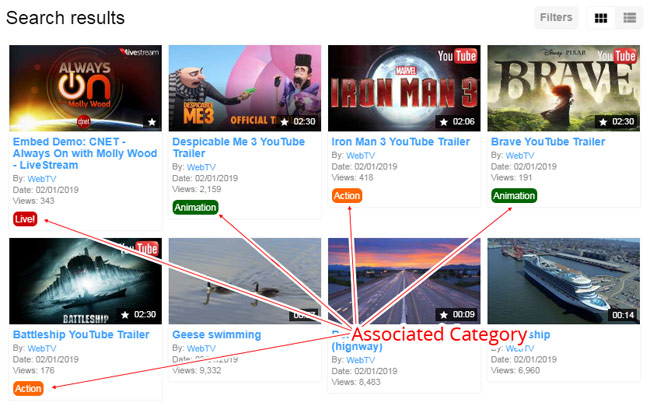The width and height of the screenshot is (650, 406).
Task: Click WebTV author link under Brave trailer
Action: pyautogui.click(x=520, y=156)
